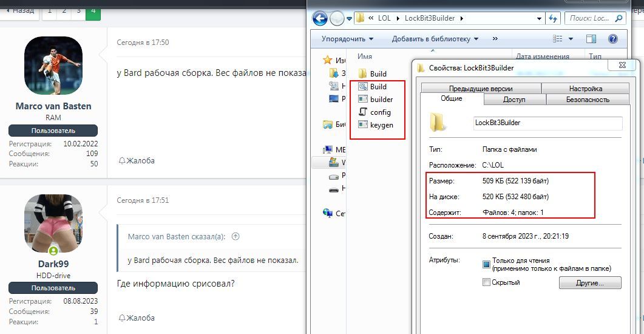Click folder icon in Properties title bar
The width and height of the screenshot is (644, 334).
click(421, 68)
